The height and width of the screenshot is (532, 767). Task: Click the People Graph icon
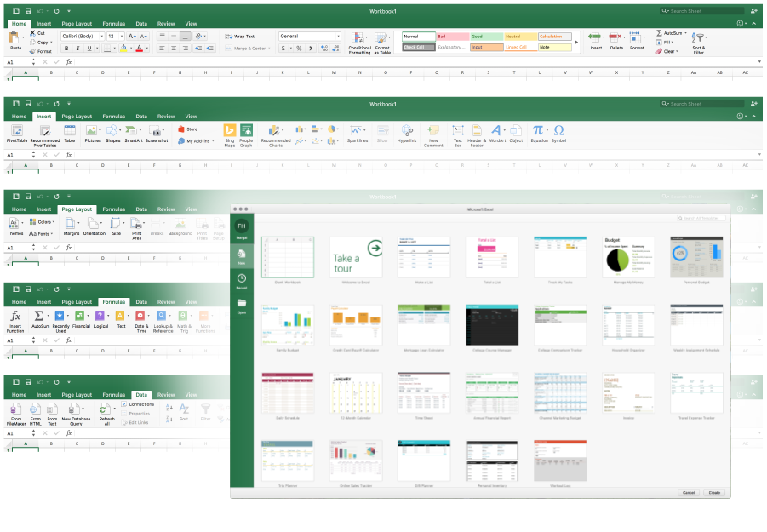coord(246,130)
